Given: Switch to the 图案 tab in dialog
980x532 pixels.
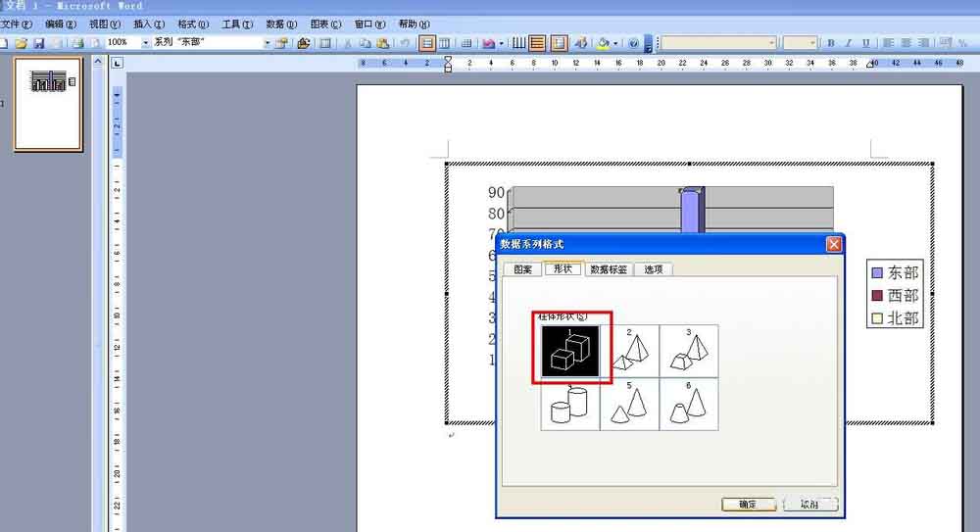Looking at the screenshot, I should point(523,269).
